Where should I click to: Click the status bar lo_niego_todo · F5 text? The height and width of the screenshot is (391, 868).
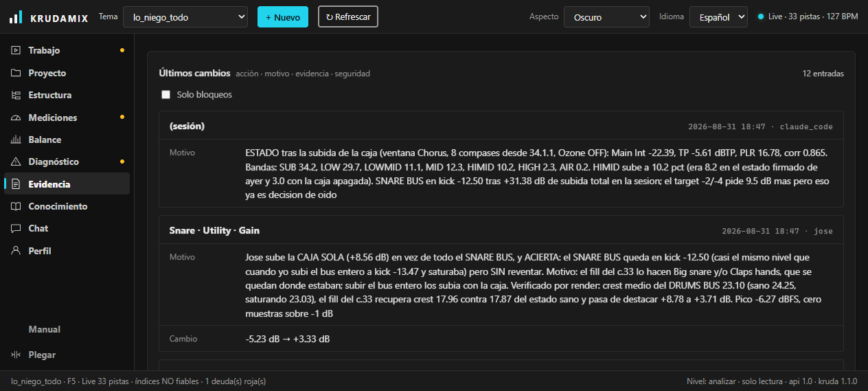tap(139, 381)
